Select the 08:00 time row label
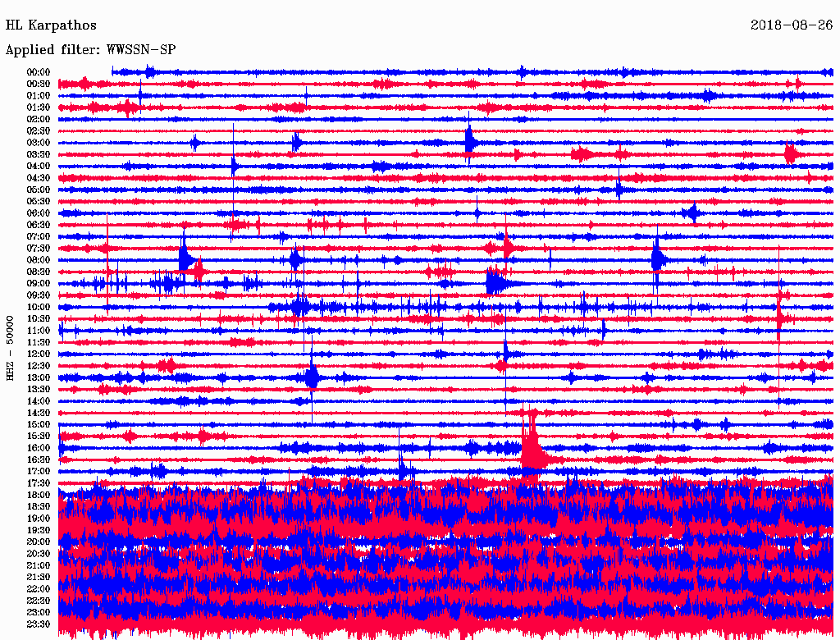This screenshot has height=640, width=840. 39,260
